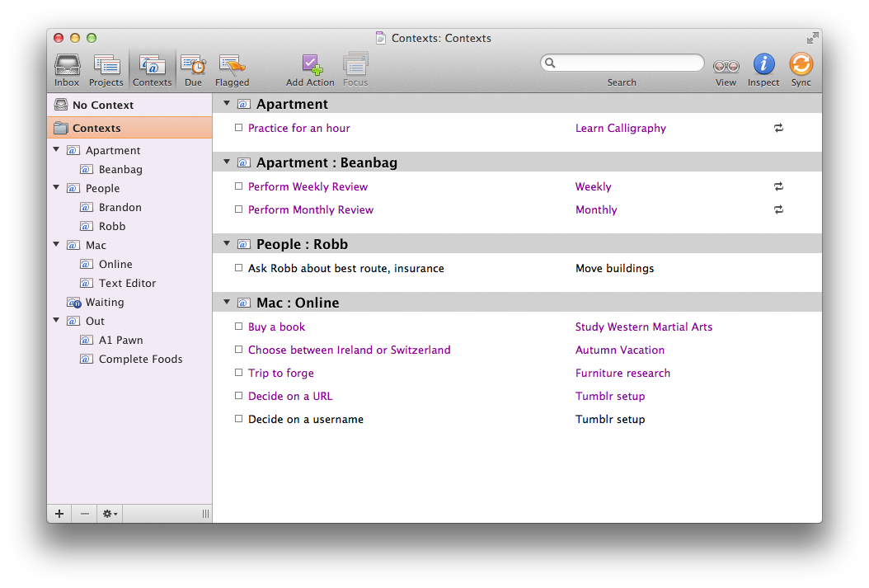Click the Add Action icon
Screen dimensions: 869x588
[x=310, y=69]
